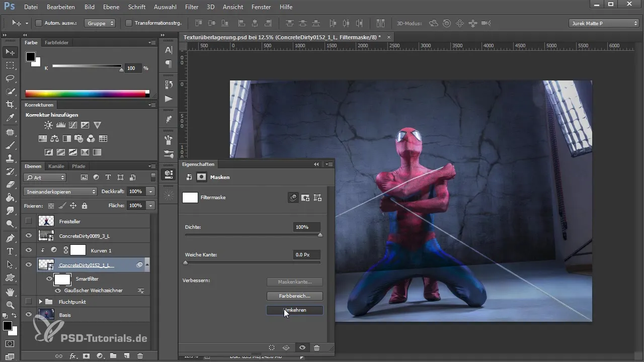
Task: Click the Maskenkante... button
Action: coord(294,282)
